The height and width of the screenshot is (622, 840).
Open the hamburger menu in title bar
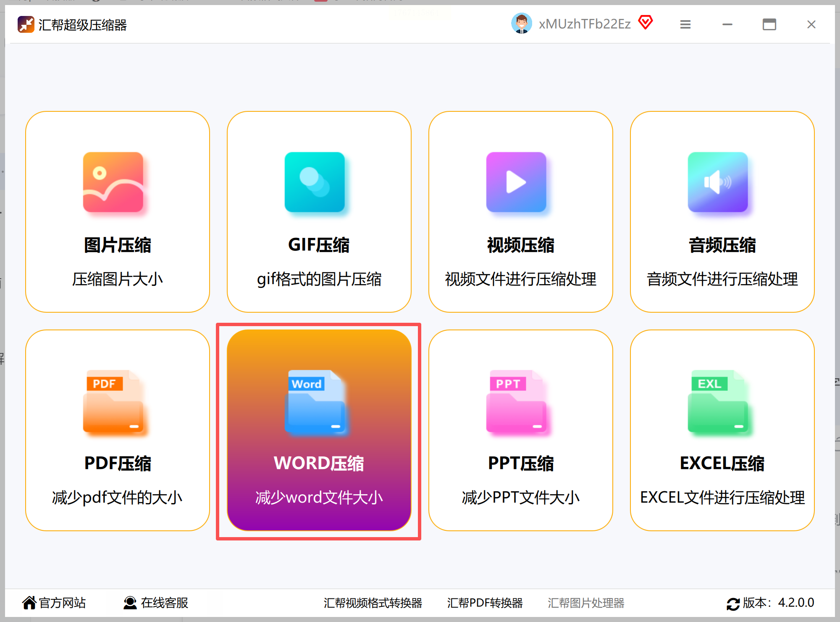pyautogui.click(x=685, y=25)
